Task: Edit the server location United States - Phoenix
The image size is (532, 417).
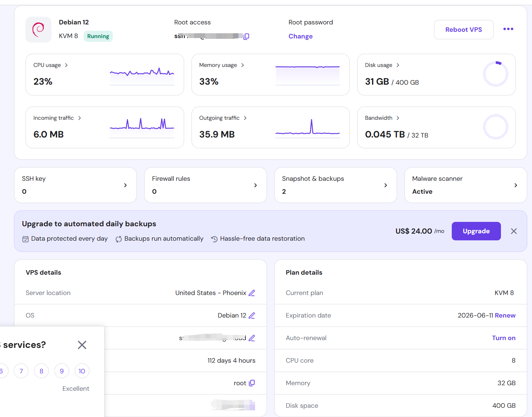Action: 252,293
